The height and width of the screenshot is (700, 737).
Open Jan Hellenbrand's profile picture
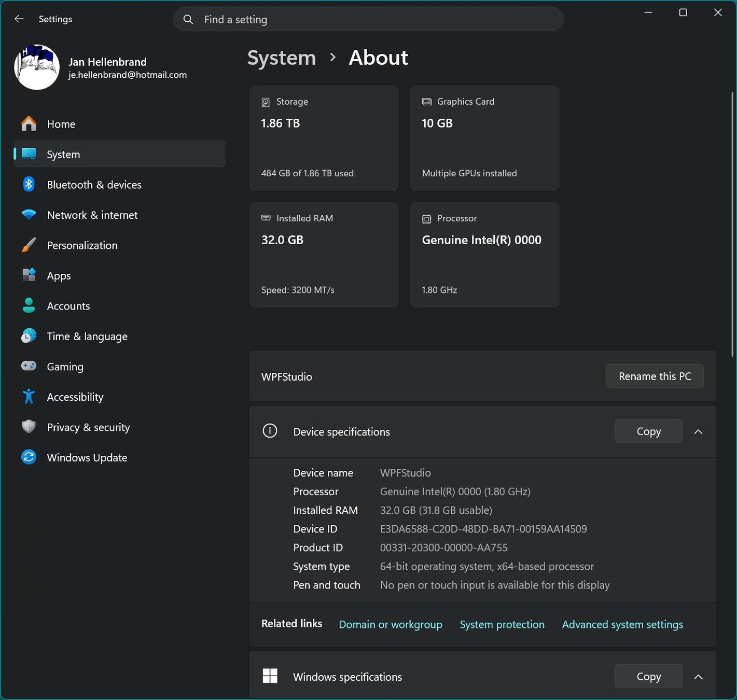point(36,67)
